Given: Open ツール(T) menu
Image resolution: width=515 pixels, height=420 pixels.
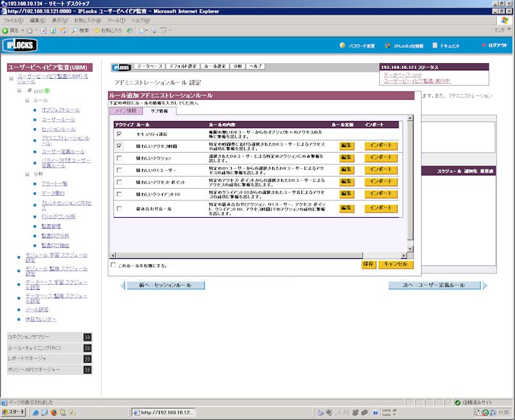Looking at the screenshot, I should (117, 21).
